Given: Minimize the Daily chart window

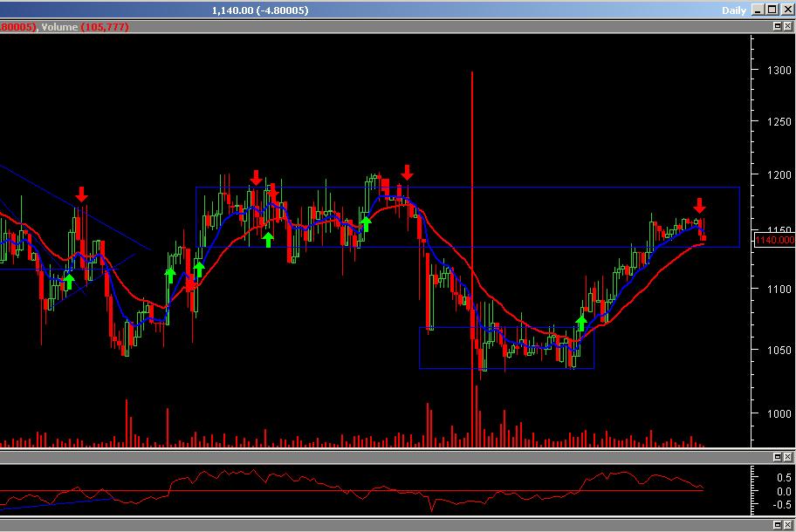Looking at the screenshot, I should pyautogui.click(x=758, y=10).
